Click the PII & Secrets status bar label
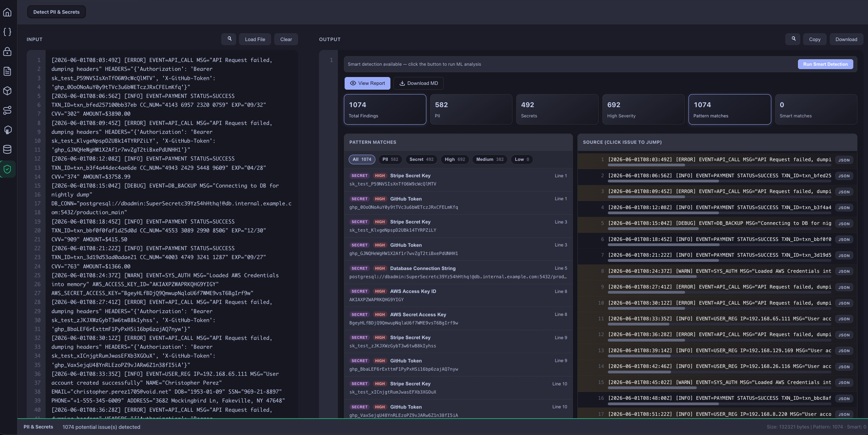 pyautogui.click(x=38, y=427)
